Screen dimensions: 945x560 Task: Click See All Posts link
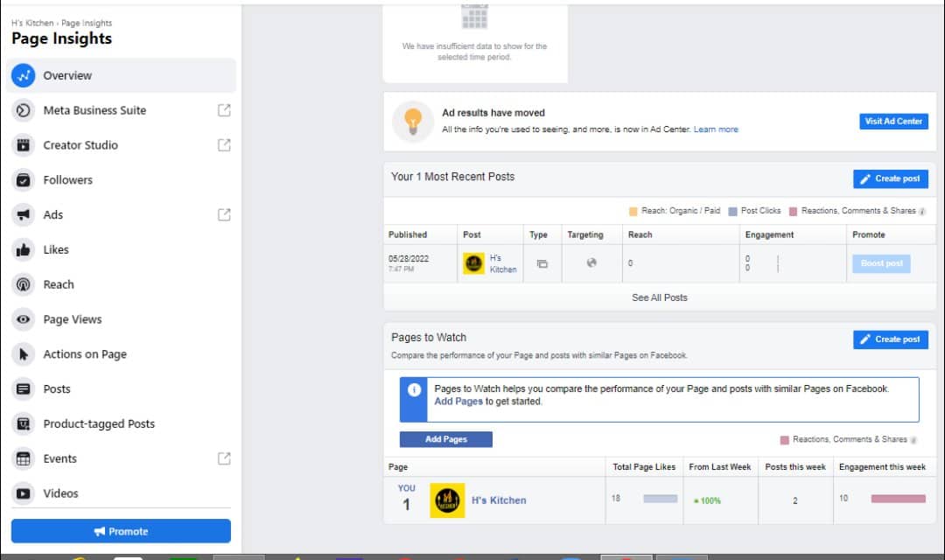point(660,297)
